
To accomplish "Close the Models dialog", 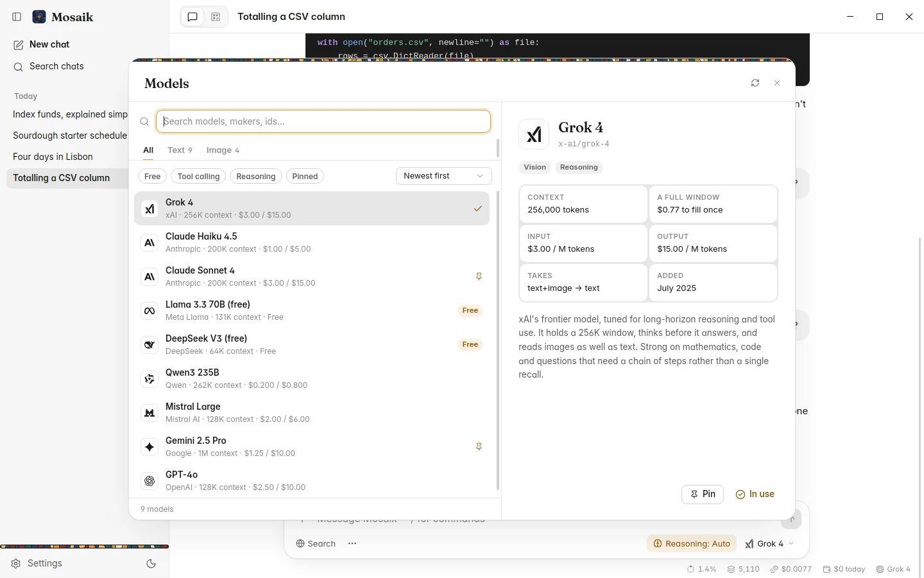I will coord(777,83).
